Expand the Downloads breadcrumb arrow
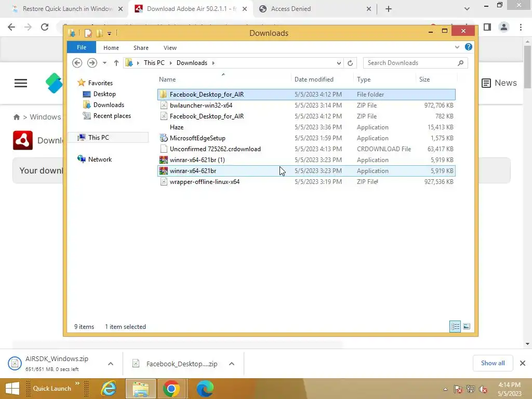This screenshot has width=532, height=399. coord(214,63)
